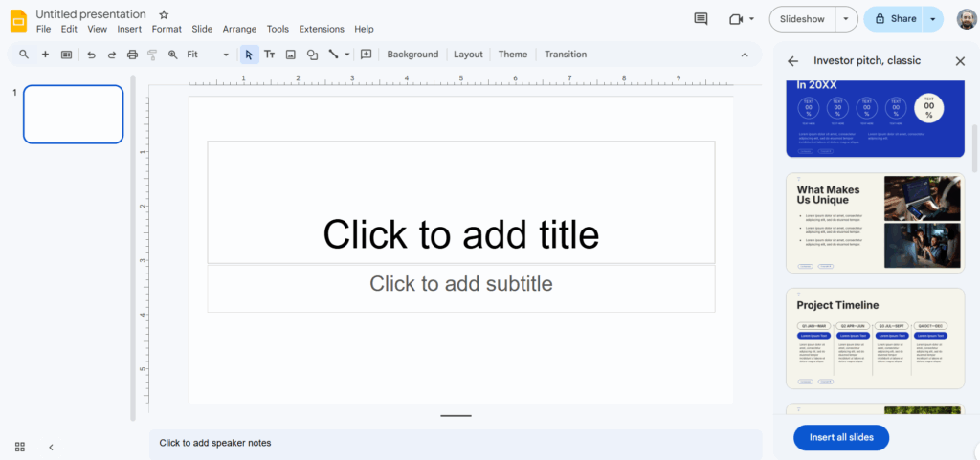Select the Project Timeline template slide
This screenshot has height=460, width=980.
875,339
